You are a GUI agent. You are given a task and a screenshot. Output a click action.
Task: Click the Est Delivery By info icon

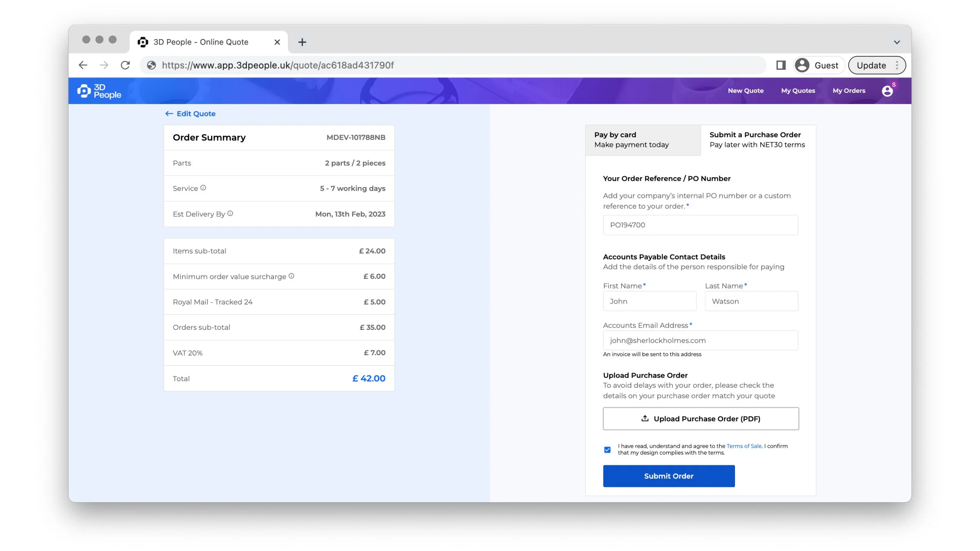point(230,213)
